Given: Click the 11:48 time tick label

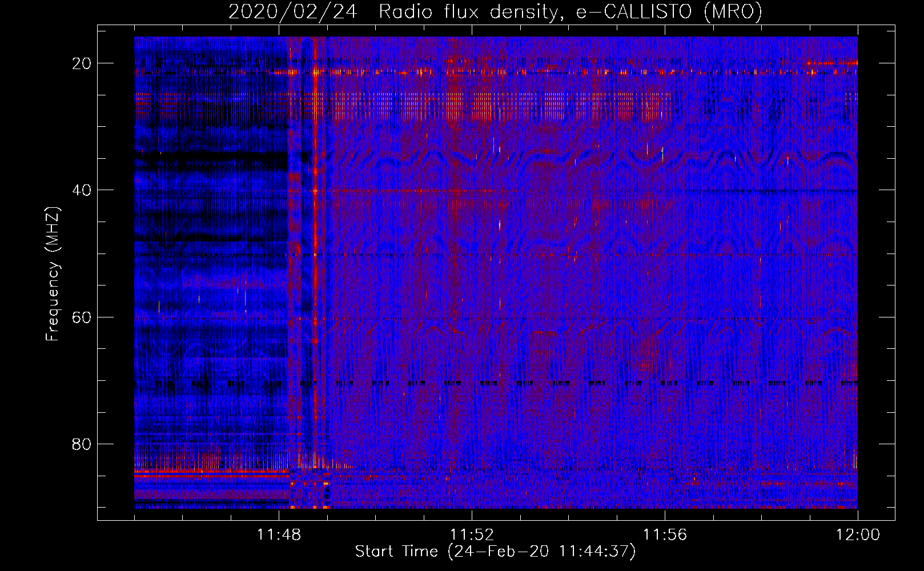Looking at the screenshot, I should 279,535.
